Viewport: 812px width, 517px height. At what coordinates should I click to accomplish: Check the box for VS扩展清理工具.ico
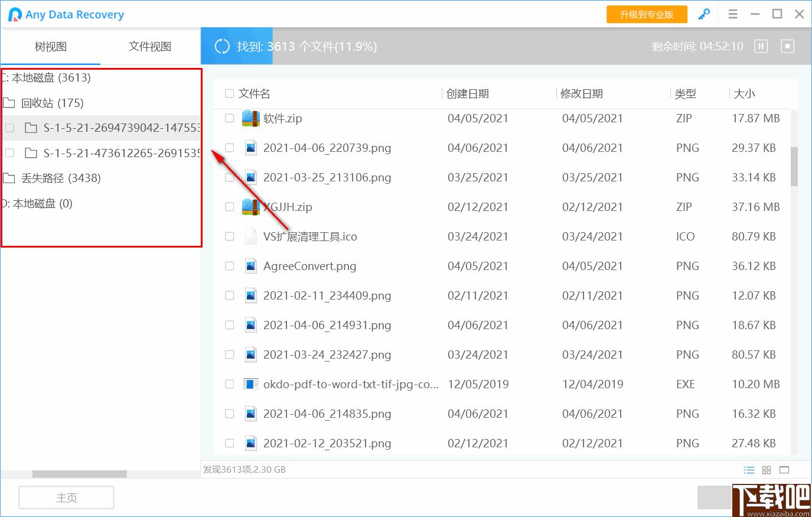pyautogui.click(x=230, y=236)
